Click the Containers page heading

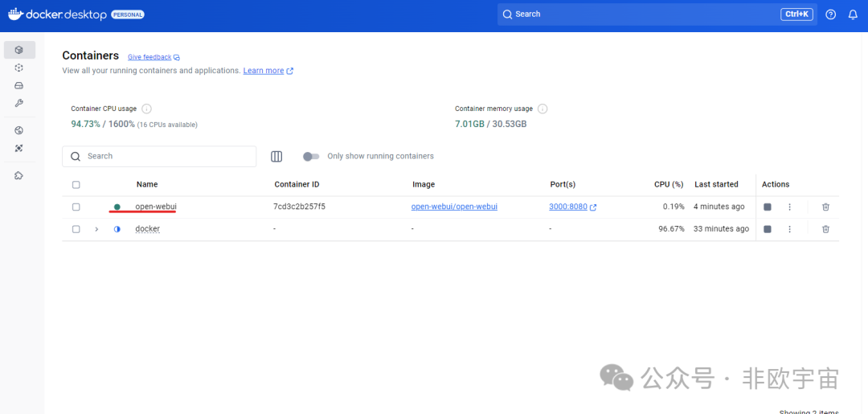click(90, 55)
